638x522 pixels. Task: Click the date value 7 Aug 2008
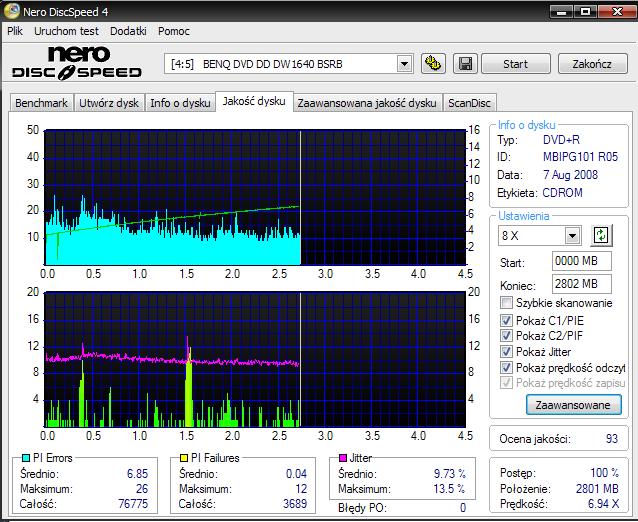(x=570, y=175)
